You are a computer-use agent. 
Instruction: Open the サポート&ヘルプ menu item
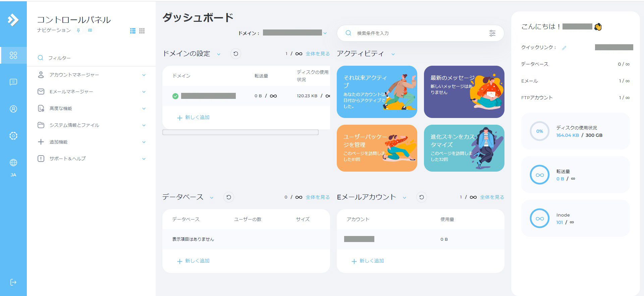[67, 159]
